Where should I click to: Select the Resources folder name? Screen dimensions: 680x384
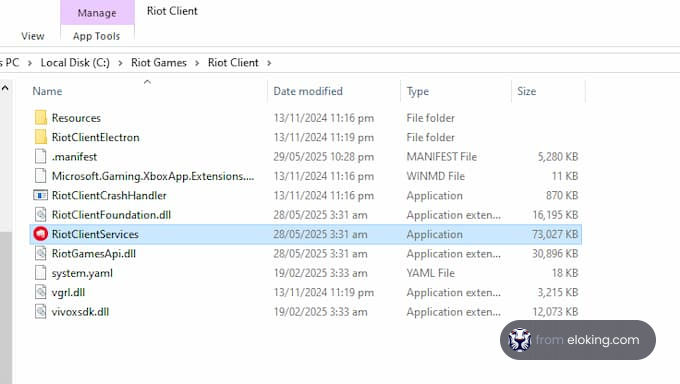point(76,118)
